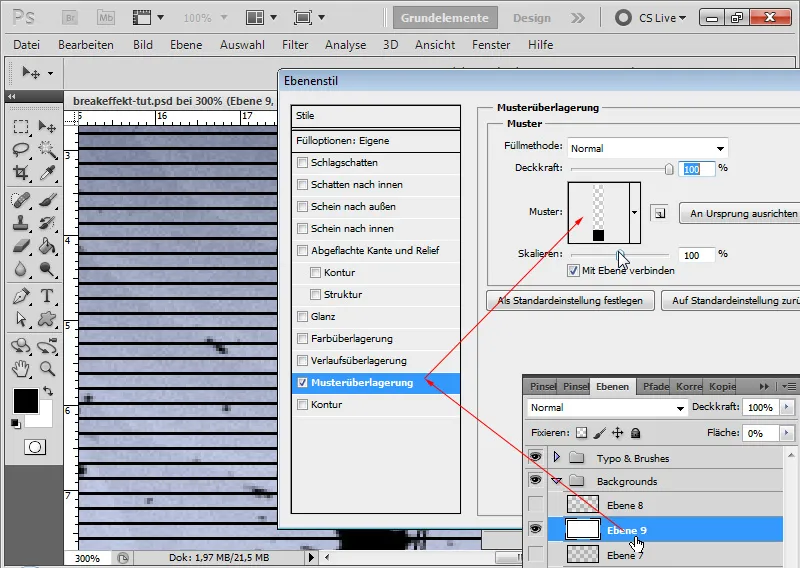Enable Farbüberlagerung checkbox
Image resolution: width=800 pixels, height=568 pixels.
302,338
